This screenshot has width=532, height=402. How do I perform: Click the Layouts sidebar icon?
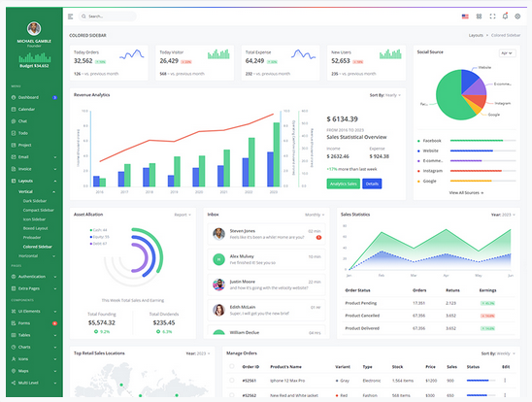14,181
